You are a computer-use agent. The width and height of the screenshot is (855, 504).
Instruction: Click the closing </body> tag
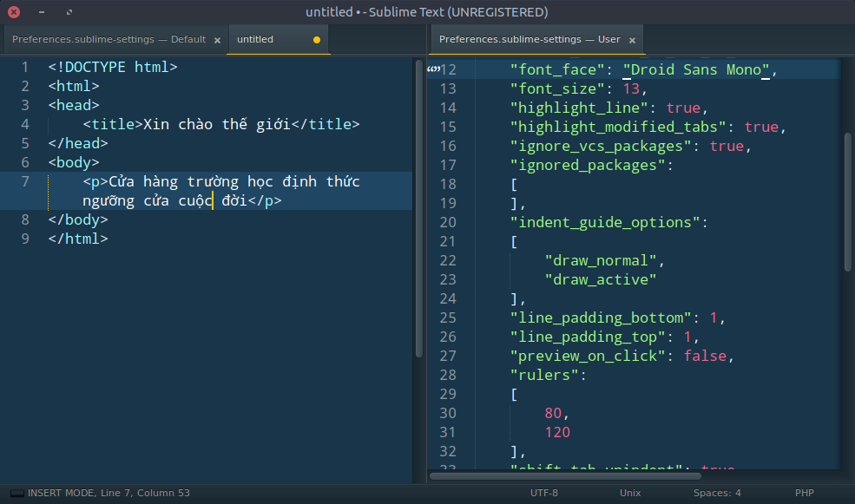point(78,219)
